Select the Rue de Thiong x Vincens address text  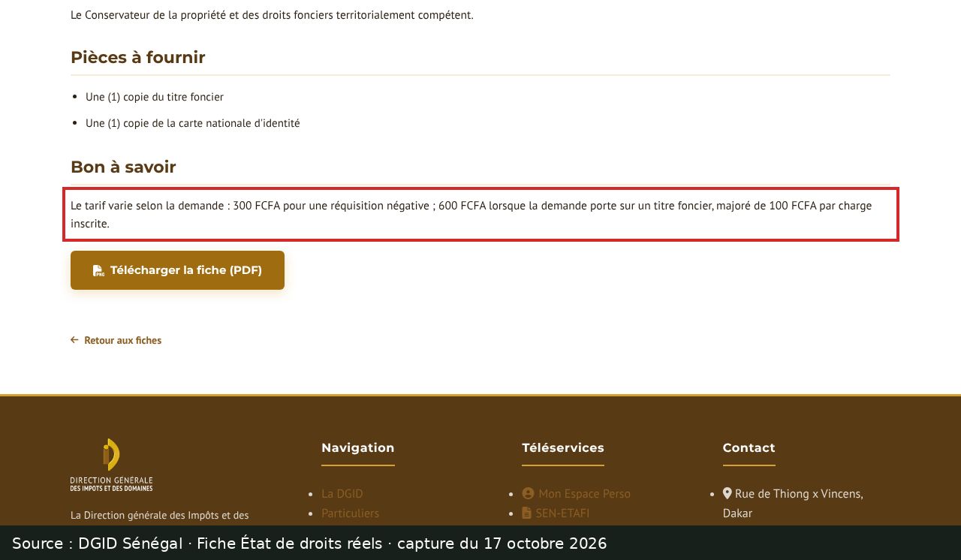pyautogui.click(x=793, y=503)
